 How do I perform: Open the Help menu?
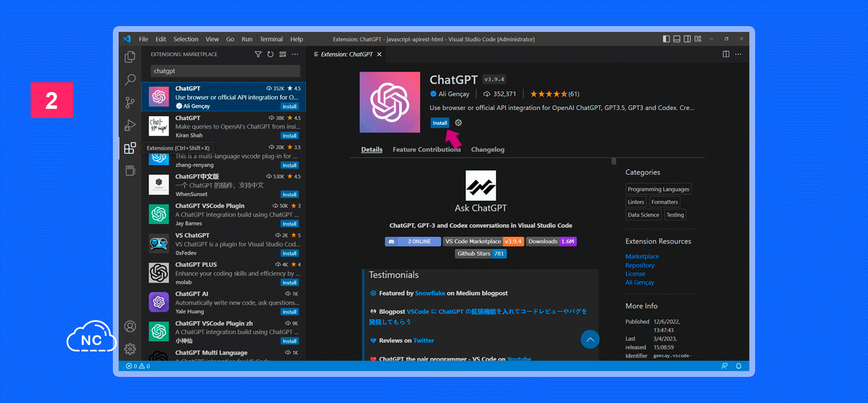[297, 39]
